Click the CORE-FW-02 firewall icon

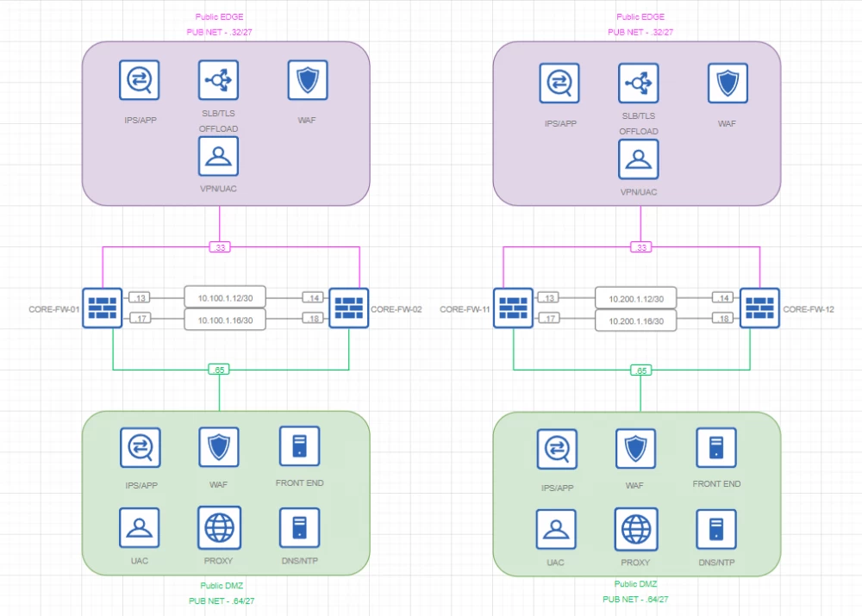(349, 308)
